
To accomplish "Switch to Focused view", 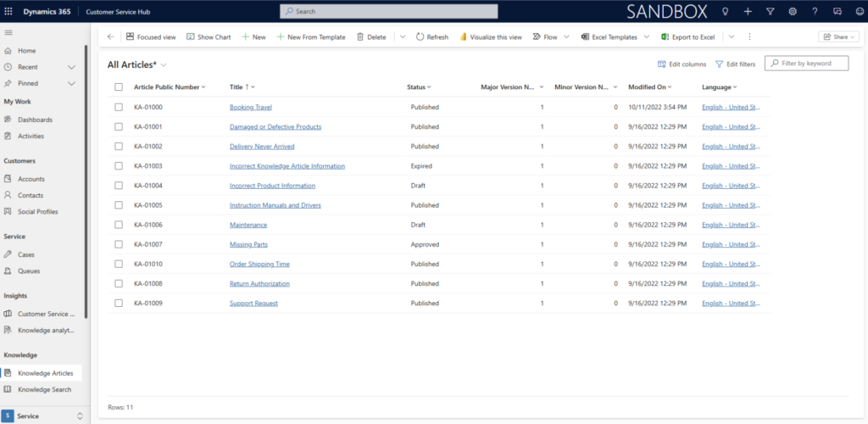I will click(151, 37).
